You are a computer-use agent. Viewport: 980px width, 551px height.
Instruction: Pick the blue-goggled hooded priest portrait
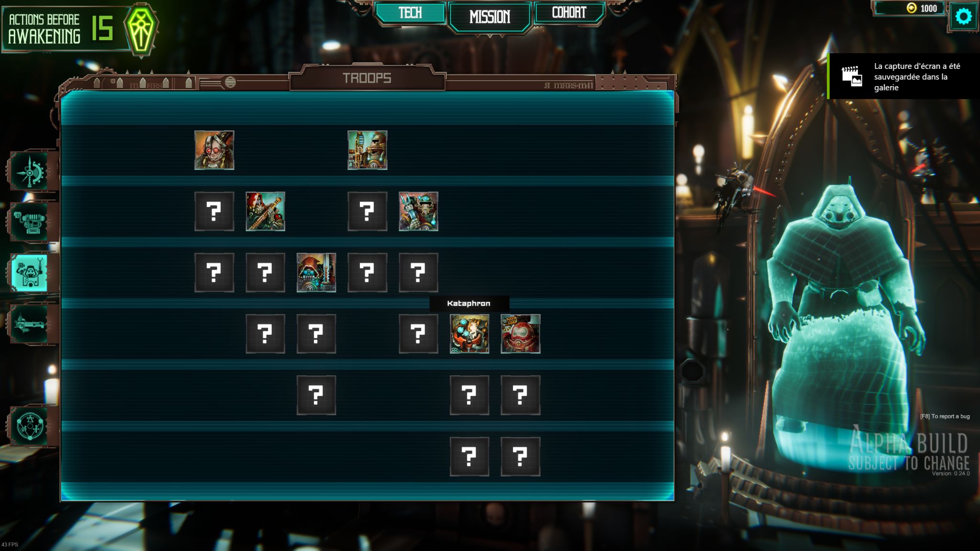tap(316, 273)
